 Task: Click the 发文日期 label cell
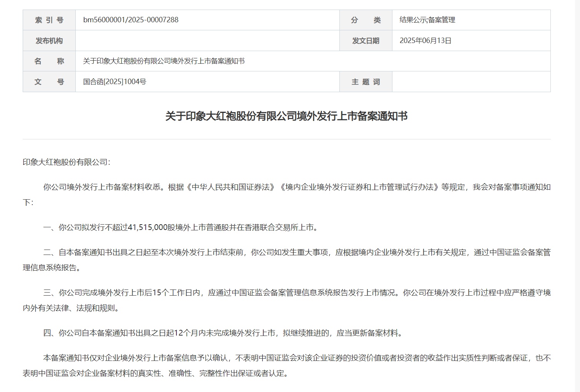coord(366,41)
